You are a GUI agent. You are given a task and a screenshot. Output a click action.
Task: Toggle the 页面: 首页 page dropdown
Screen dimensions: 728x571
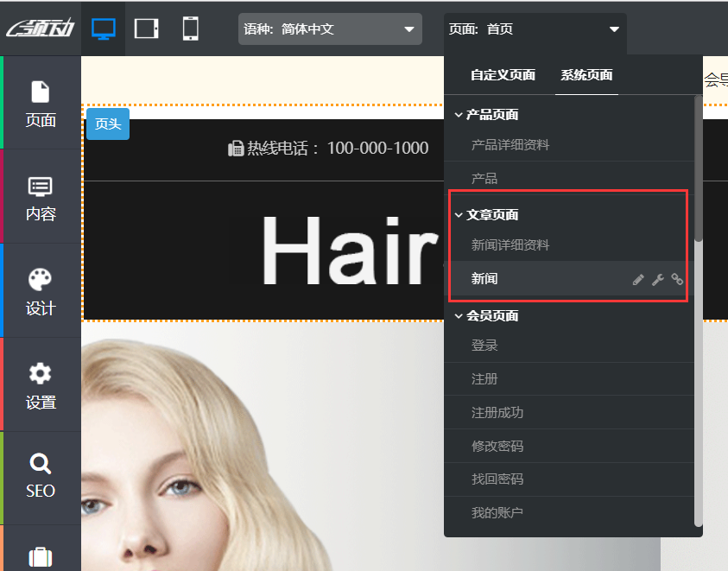pos(535,29)
